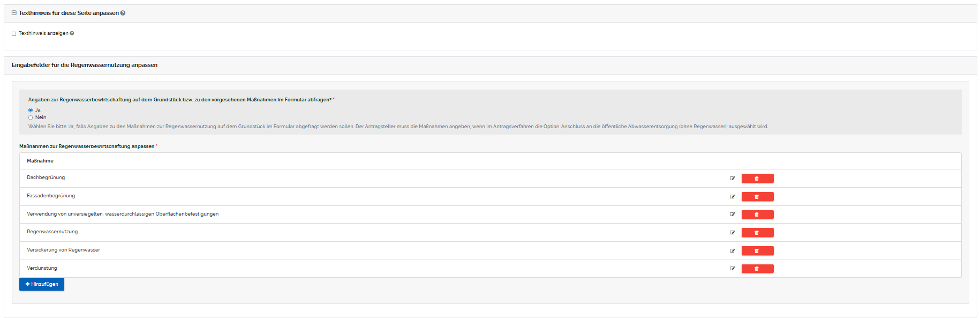Image resolution: width=980 pixels, height=318 pixels.
Task: Edit the Verdunstung measure
Action: [x=732, y=269]
